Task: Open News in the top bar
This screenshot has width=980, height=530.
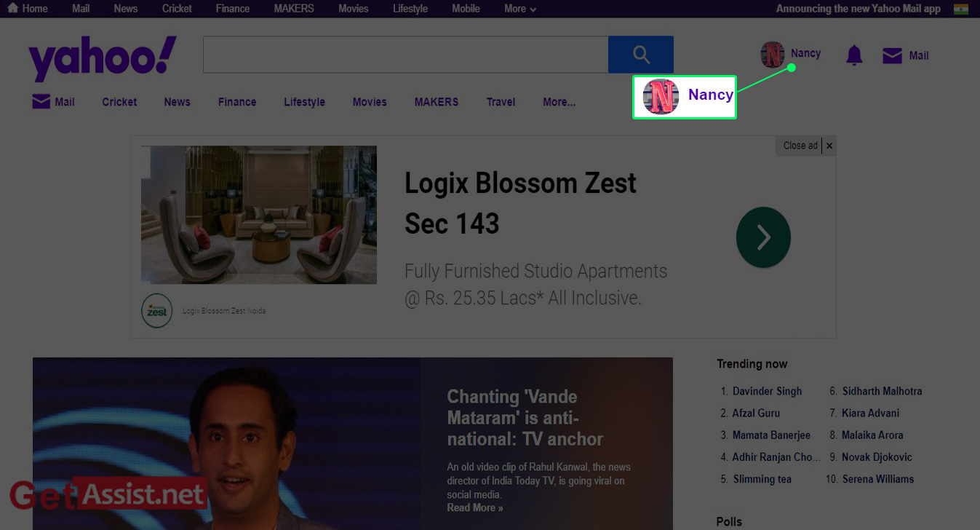Action: point(126,9)
